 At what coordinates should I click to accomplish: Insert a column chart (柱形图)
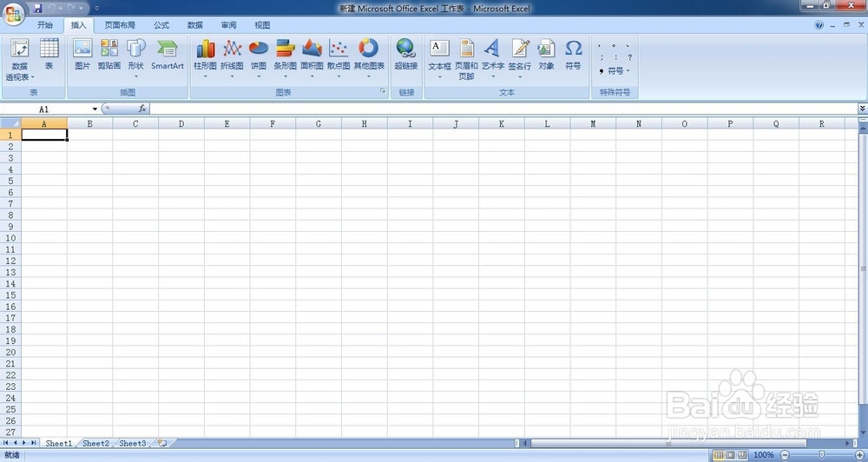(205, 58)
